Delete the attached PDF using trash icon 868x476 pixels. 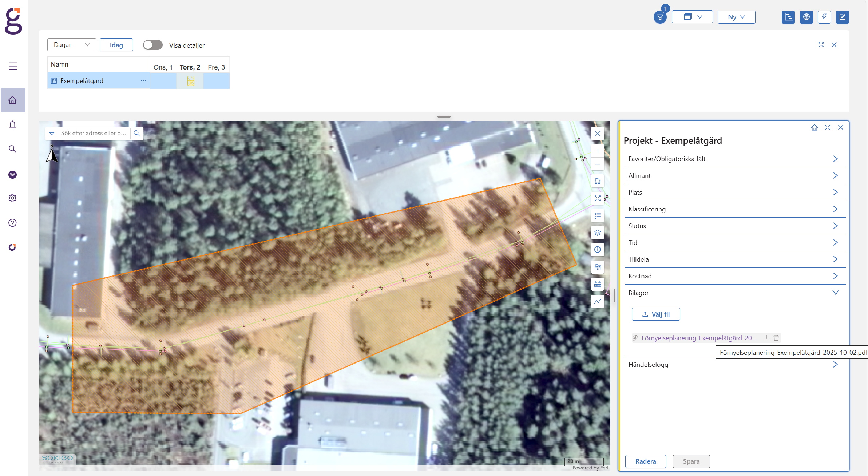[x=776, y=338]
